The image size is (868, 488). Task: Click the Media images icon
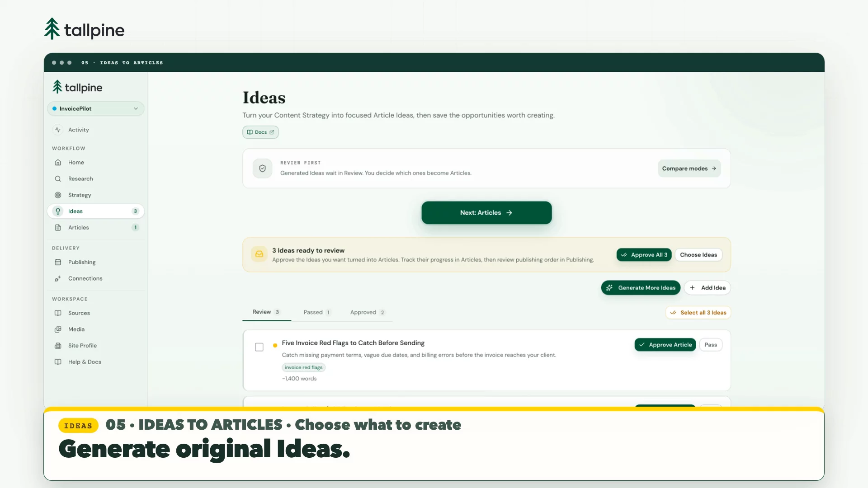point(58,329)
